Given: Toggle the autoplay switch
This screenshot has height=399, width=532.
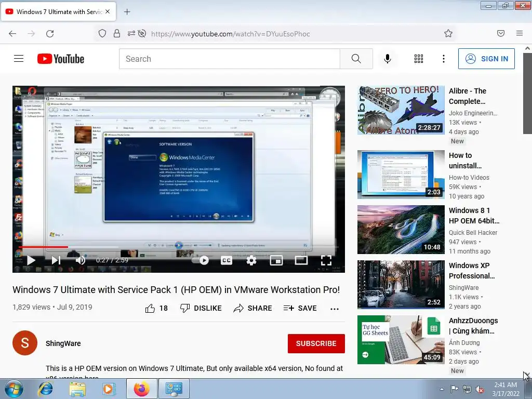Looking at the screenshot, I should pyautogui.click(x=201, y=260).
